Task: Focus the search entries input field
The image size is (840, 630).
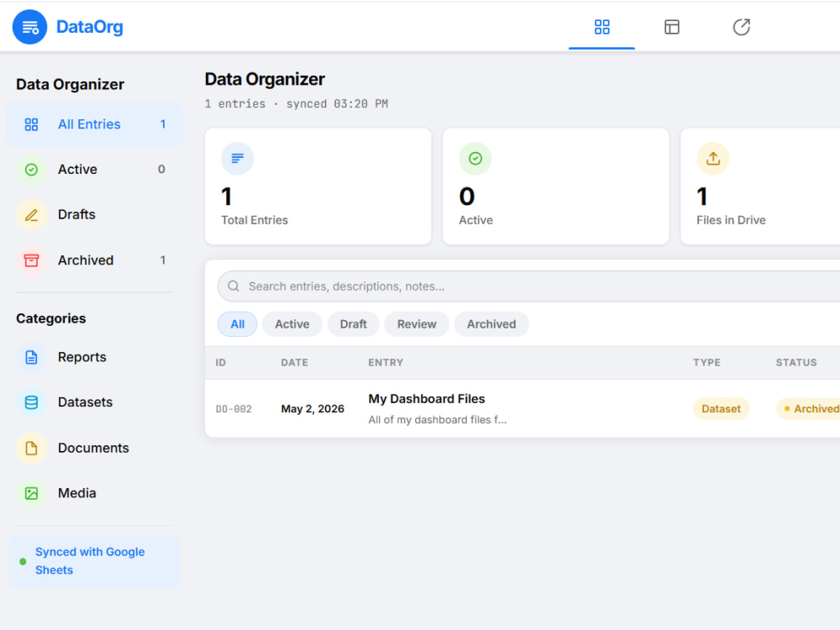Action: 530,286
